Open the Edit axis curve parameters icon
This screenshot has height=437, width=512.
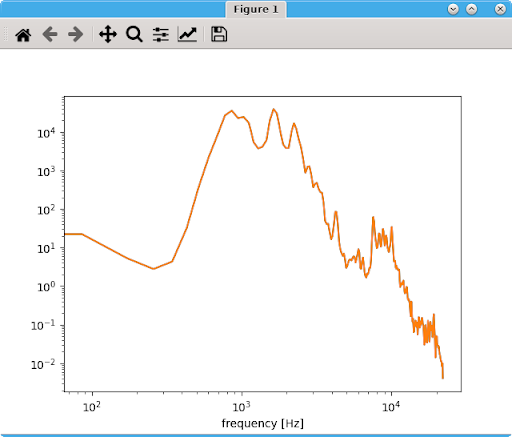(x=187, y=34)
